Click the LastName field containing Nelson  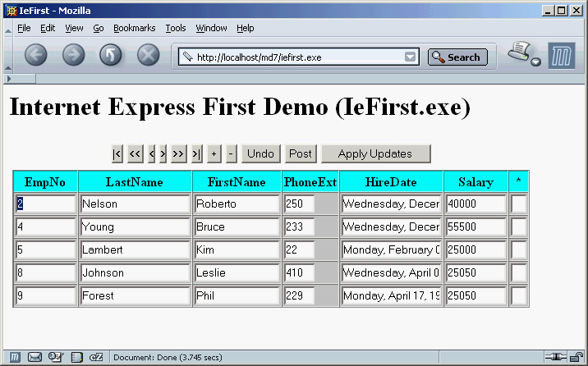pos(135,204)
